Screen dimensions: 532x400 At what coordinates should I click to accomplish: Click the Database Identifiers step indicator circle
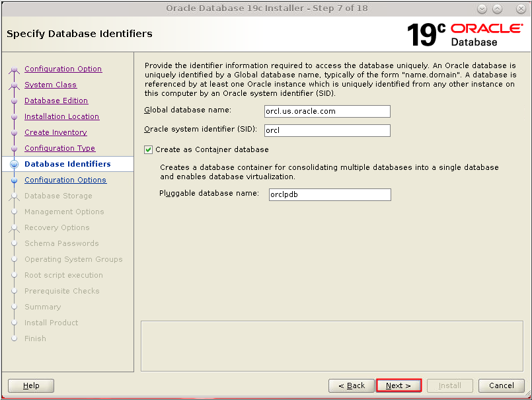click(x=16, y=164)
